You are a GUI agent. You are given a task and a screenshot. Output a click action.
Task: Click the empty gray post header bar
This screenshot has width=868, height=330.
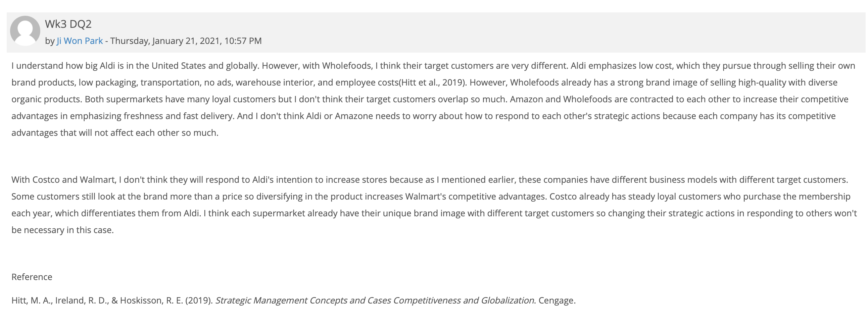[x=539, y=32]
